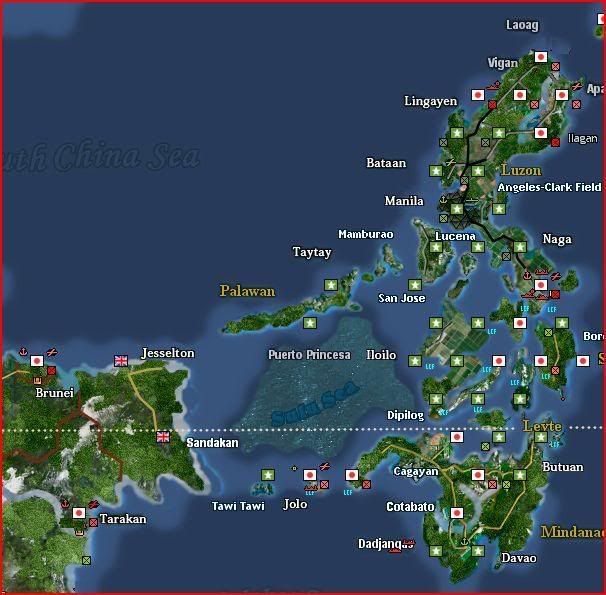Click the anchor port icon near Davao

tap(465, 542)
